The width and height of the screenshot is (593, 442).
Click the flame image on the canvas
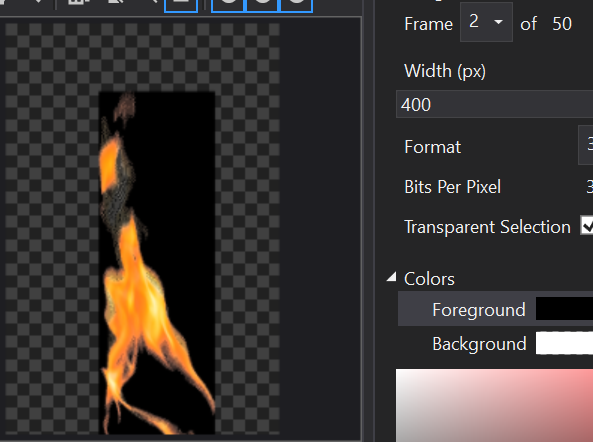click(x=157, y=263)
